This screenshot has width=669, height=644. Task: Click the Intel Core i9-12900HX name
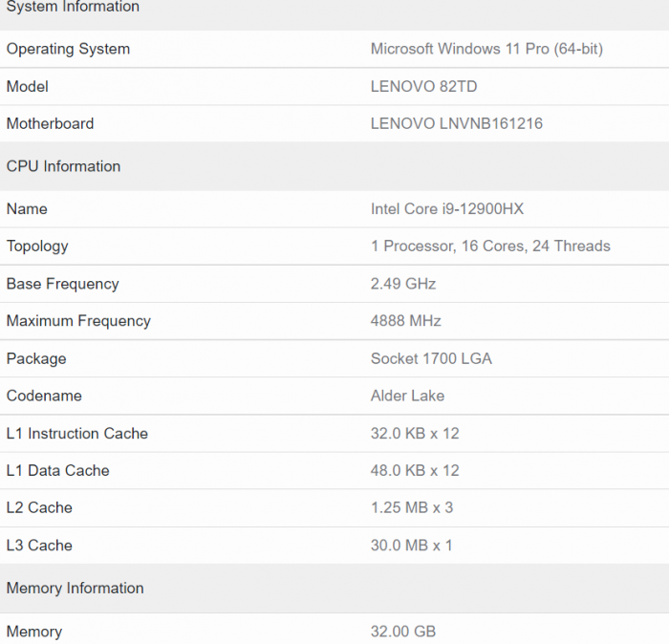coord(446,209)
